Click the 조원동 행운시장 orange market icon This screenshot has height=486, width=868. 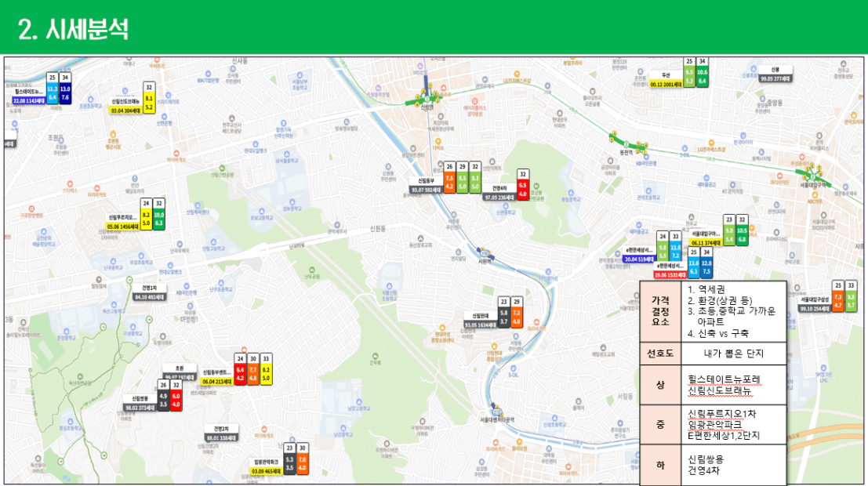(113, 135)
